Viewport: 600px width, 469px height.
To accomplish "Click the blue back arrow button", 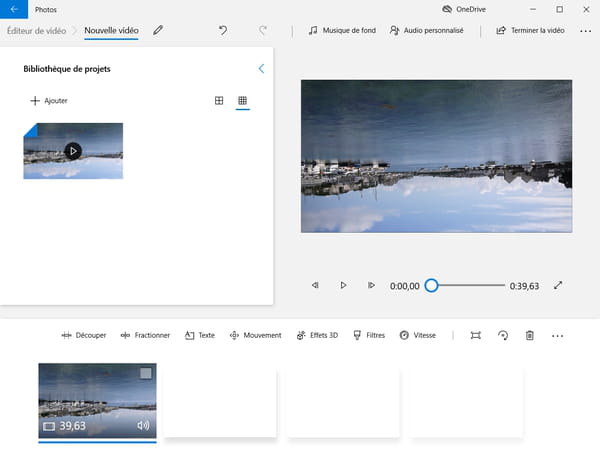I will pos(14,9).
